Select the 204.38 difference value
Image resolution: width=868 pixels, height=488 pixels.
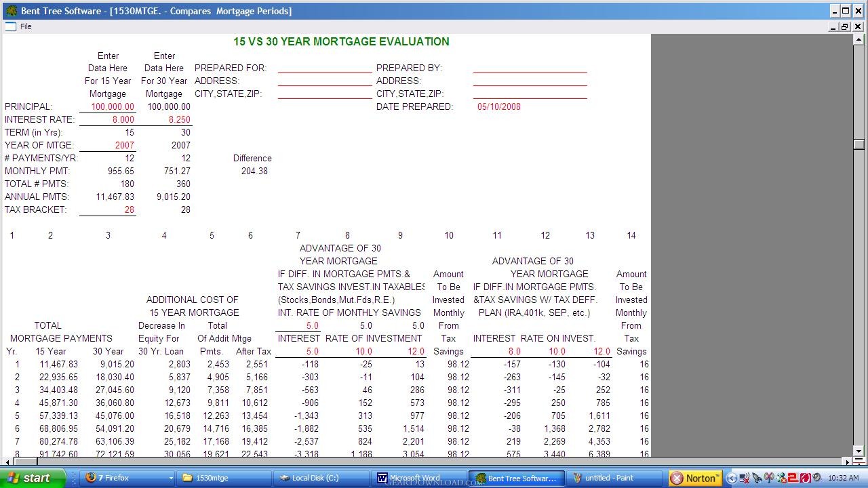pos(254,171)
